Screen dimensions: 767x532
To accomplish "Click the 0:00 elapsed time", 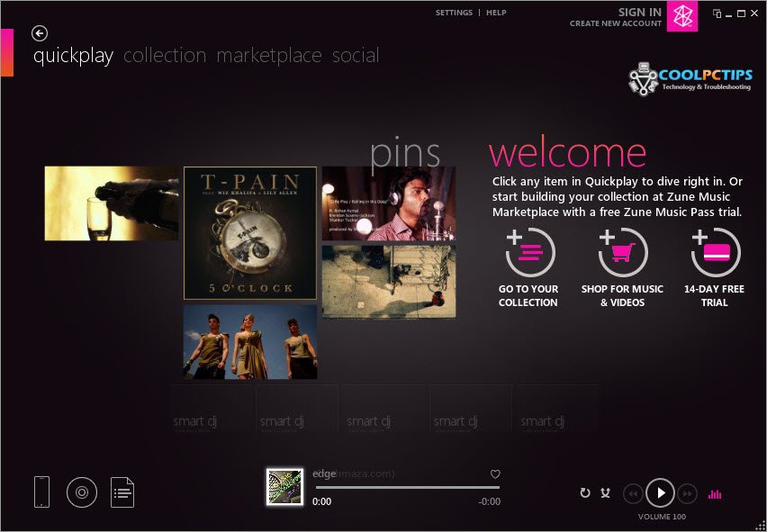I will (322, 501).
